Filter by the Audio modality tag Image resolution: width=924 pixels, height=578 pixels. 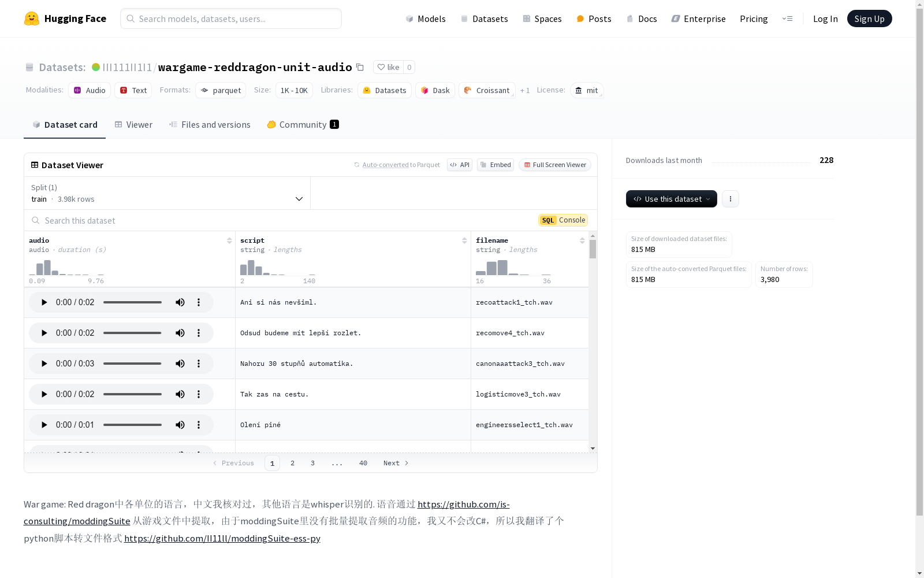click(x=90, y=90)
